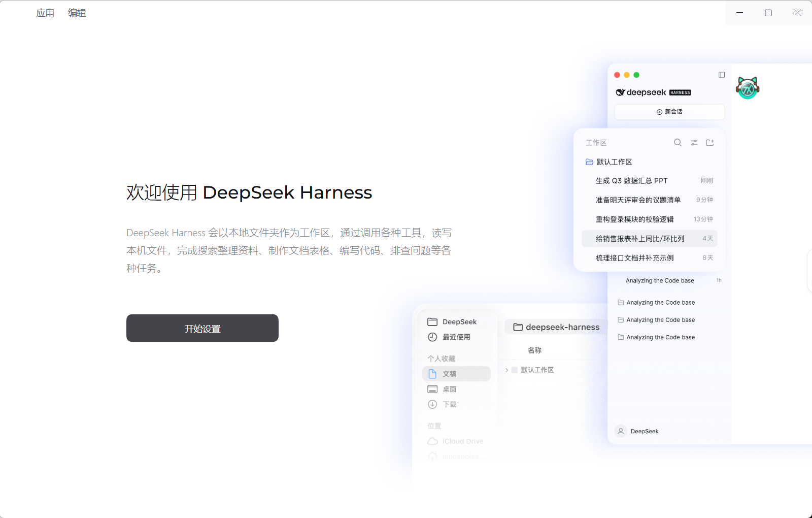Select iCloud Drive in the file sidebar
The image size is (812, 518).
456,441
